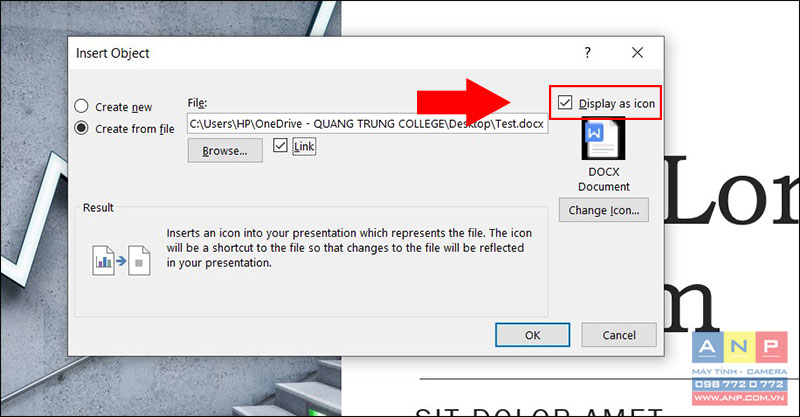Uncheck the Link checkbox
This screenshot has height=417, width=800.
tap(280, 145)
